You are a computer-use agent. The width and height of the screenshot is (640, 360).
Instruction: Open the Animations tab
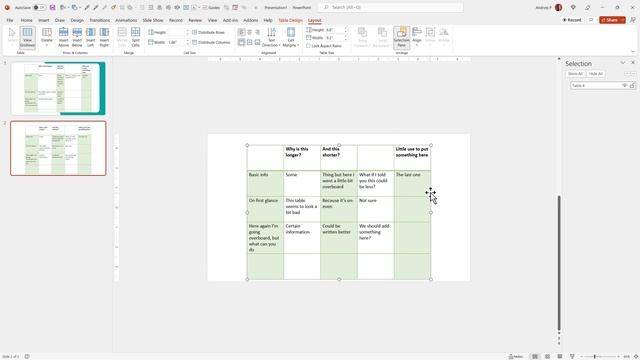[126, 20]
